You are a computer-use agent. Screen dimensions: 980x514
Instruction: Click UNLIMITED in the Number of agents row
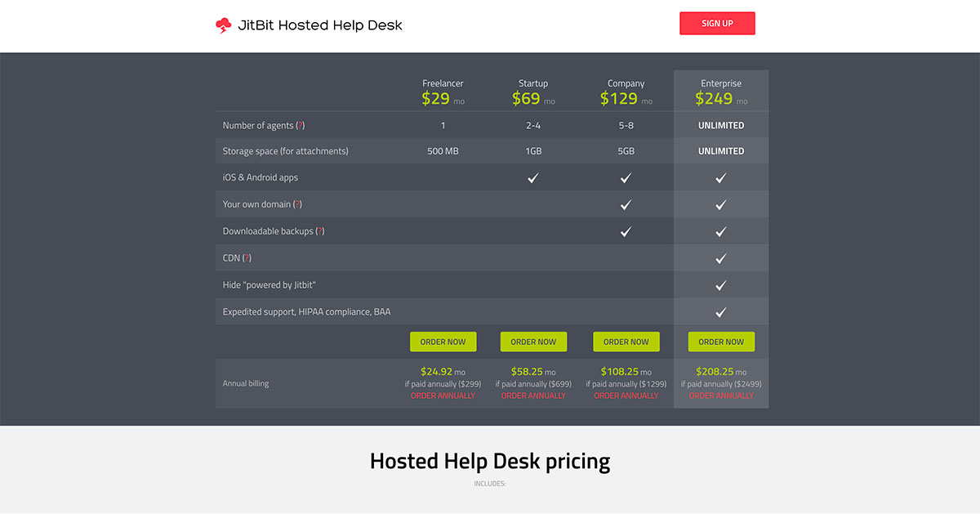click(721, 125)
